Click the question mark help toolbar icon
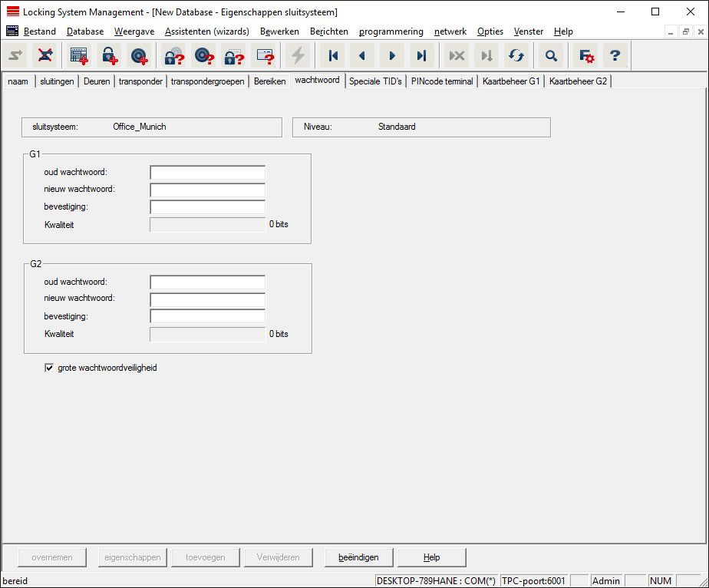The image size is (709, 588). 615,56
